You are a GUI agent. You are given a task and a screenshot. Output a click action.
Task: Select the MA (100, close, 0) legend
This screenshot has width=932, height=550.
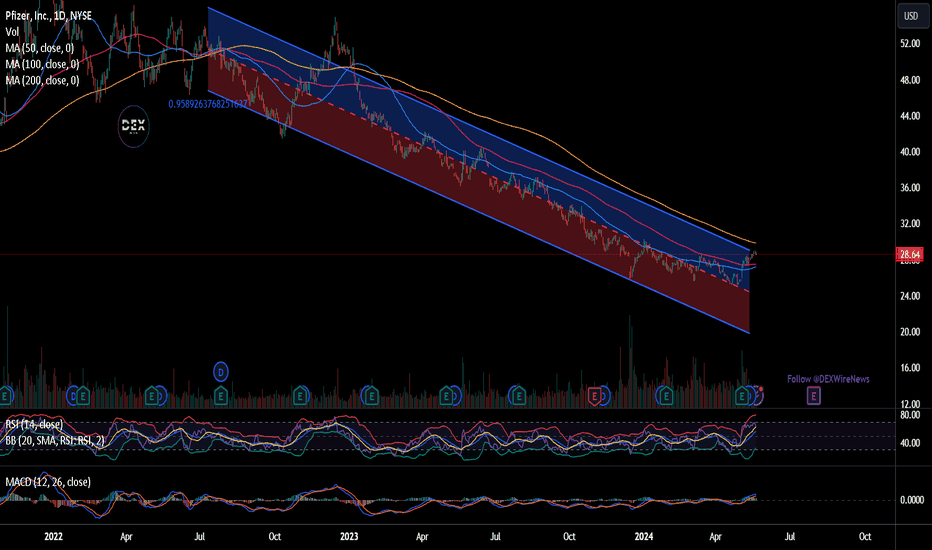[x=42, y=64]
